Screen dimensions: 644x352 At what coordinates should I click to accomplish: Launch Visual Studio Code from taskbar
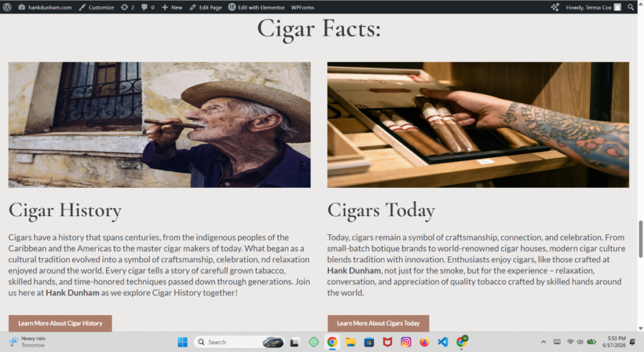443,342
